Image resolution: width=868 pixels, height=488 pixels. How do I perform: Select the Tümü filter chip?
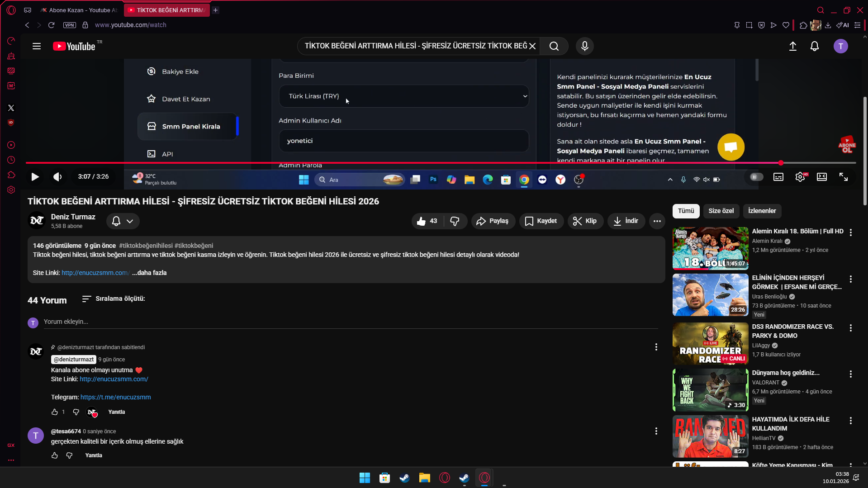[x=686, y=211]
